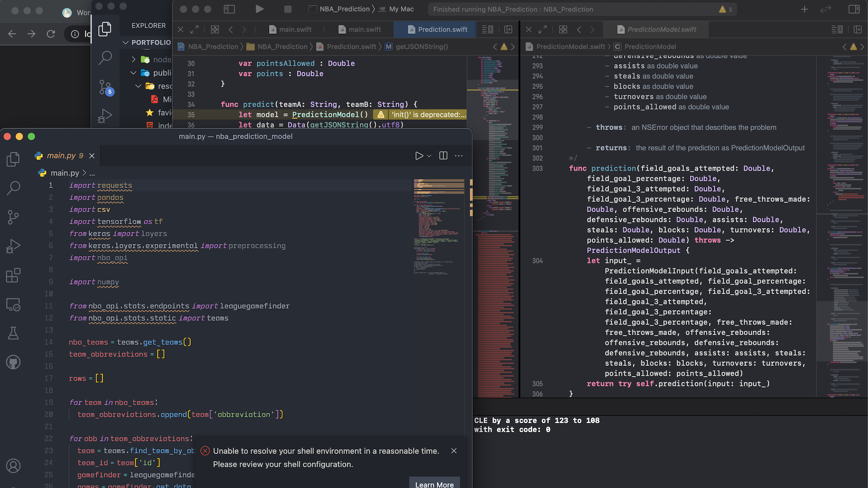Open Remote Explorer in VS Code sidebar

click(13, 305)
